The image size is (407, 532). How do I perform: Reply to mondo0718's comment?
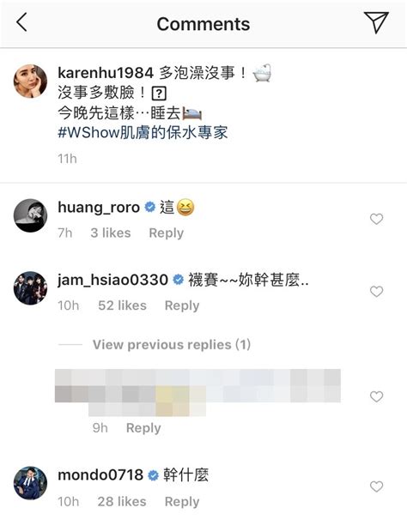pyautogui.click(x=182, y=502)
